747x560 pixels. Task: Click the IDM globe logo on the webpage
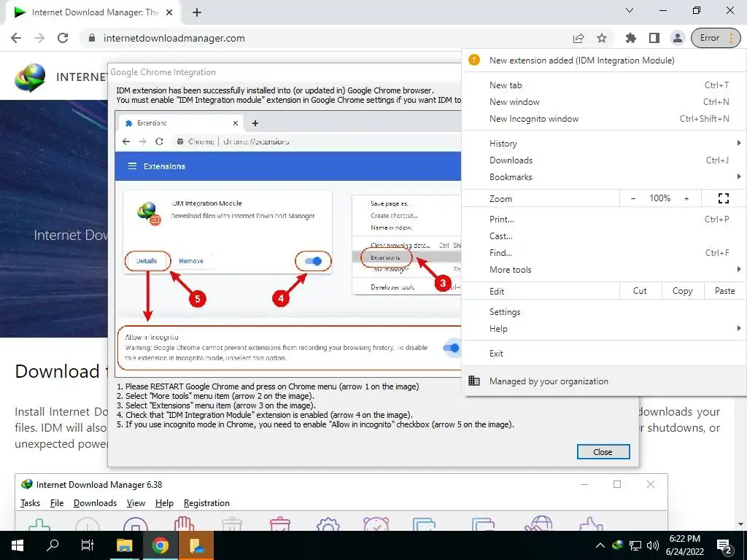coord(30,77)
